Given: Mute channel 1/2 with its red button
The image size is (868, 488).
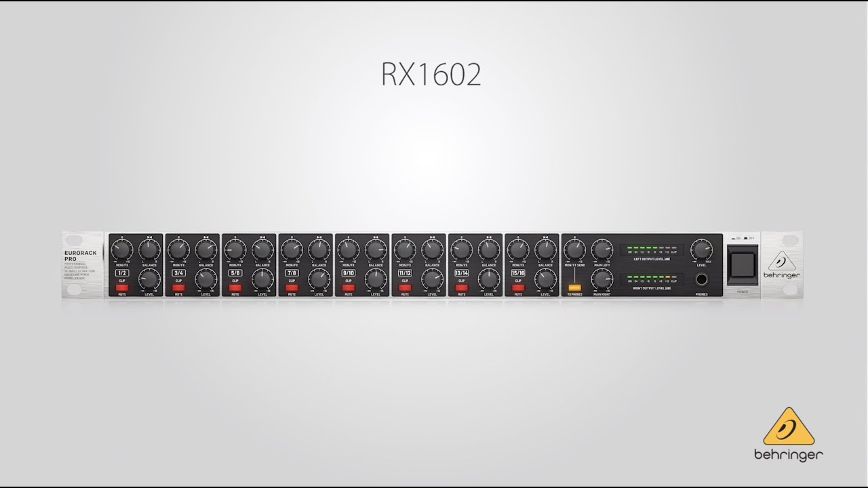Looking at the screenshot, I should click(122, 287).
